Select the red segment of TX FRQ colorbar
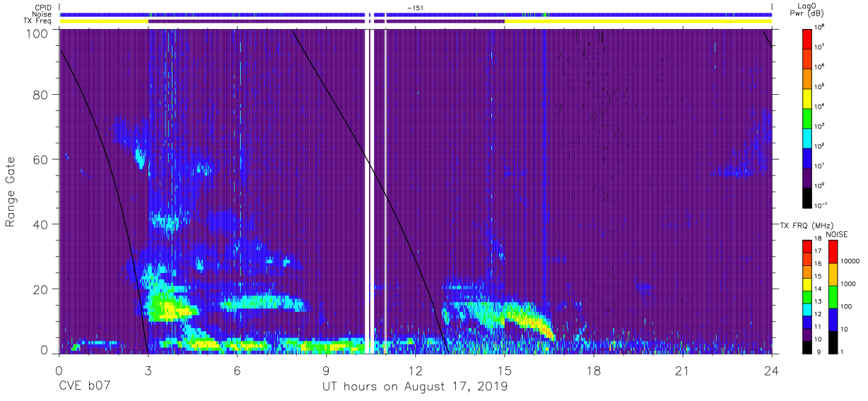868x401 pixels. point(807,245)
